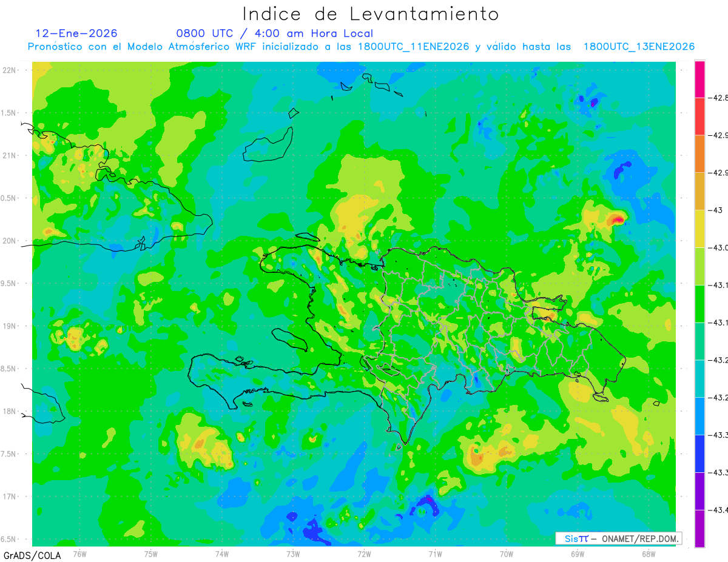728x562 pixels.
Task: Click the '6.5N' latitude label
Action: click(x=8, y=539)
